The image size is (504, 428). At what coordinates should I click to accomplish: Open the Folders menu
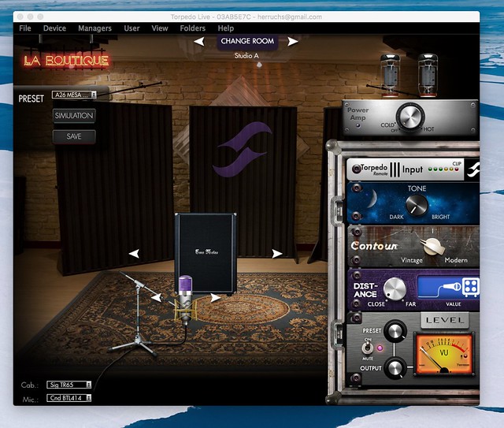(192, 28)
